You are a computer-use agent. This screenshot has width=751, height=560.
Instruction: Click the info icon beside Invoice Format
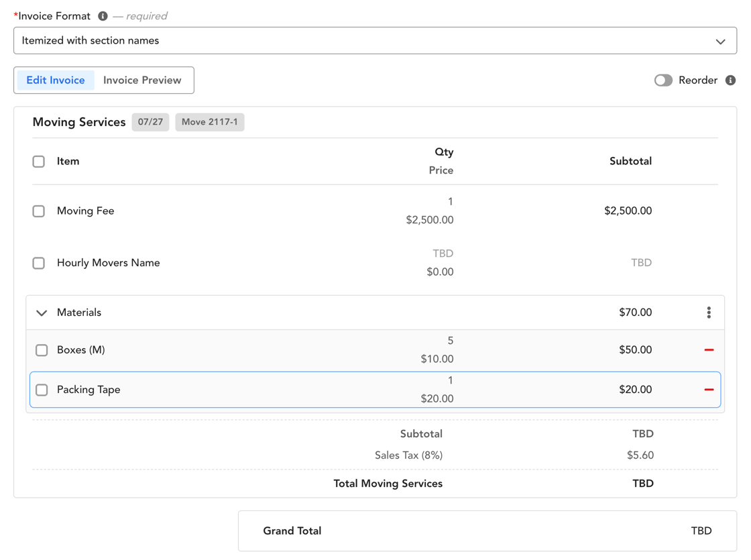pos(103,16)
